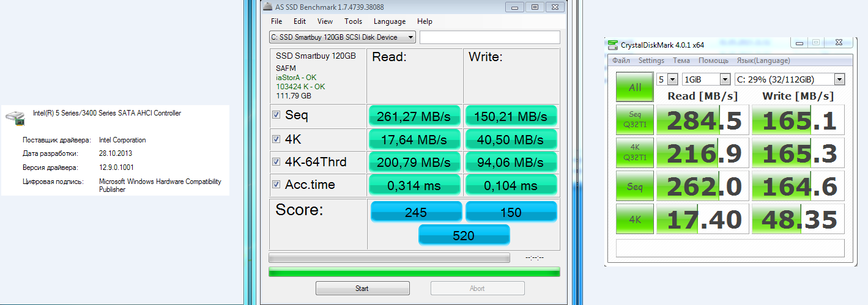Run the plain Seq test in CrystalDiskMark
This screenshot has height=305, width=868.
pyautogui.click(x=635, y=186)
